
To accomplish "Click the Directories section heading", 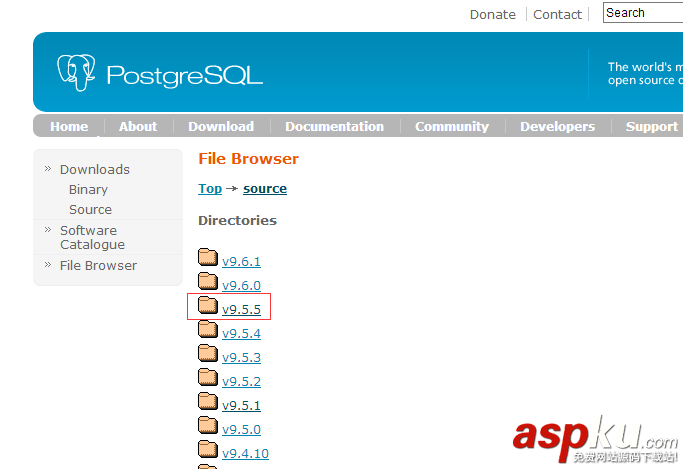I will tap(237, 220).
